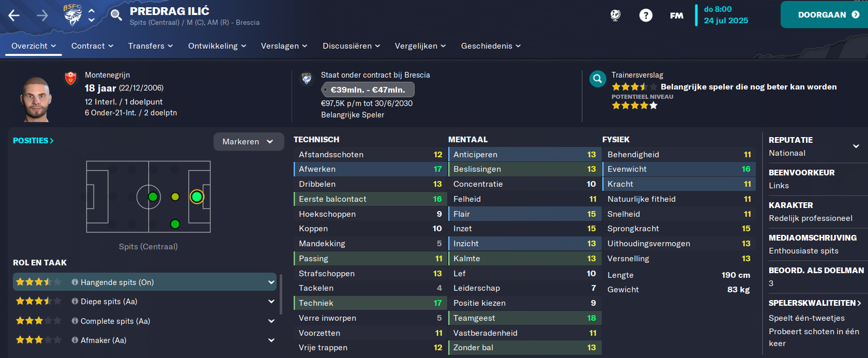
Task: Click the world notifications icon in the header
Action: [x=615, y=16]
